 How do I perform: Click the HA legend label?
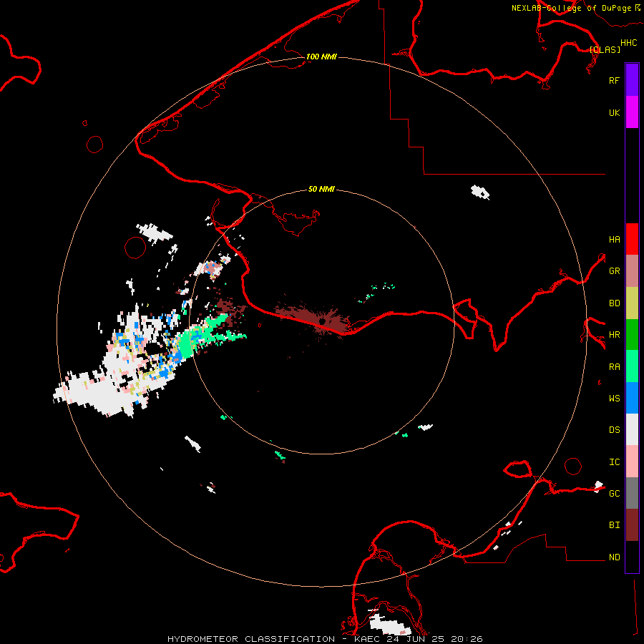point(614,239)
